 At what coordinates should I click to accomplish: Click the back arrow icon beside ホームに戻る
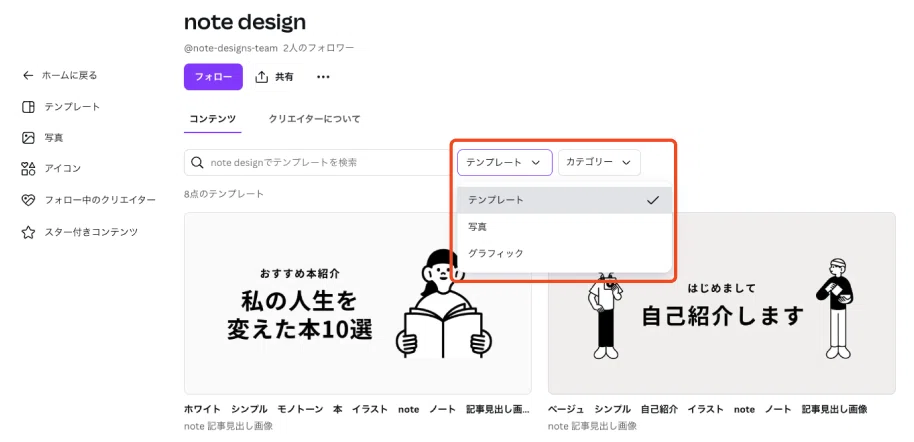point(27,75)
